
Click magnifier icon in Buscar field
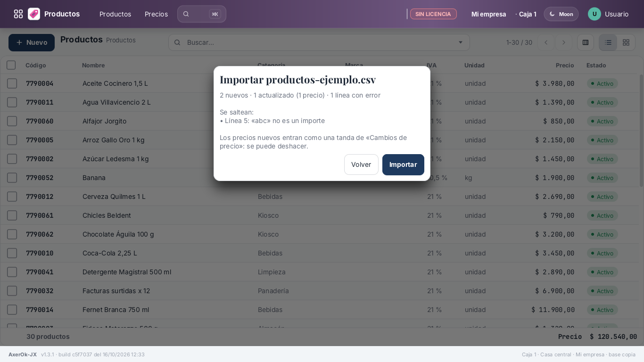click(177, 42)
